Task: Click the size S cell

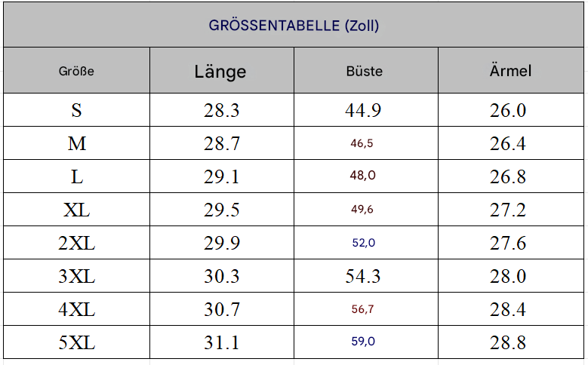Action: click(x=76, y=110)
